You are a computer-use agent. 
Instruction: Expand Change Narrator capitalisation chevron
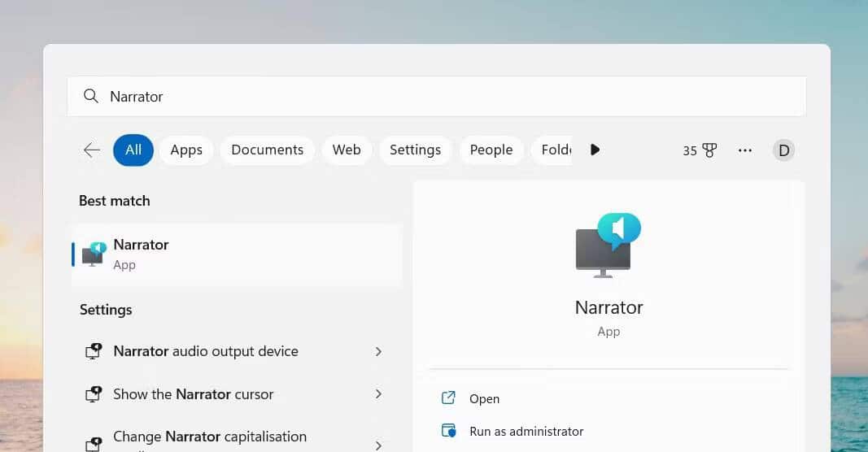378,445
